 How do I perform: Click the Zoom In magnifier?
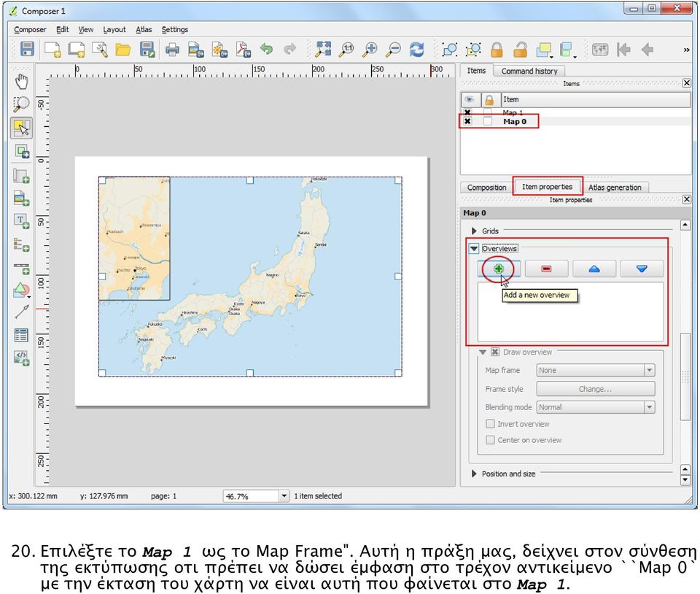click(x=370, y=49)
